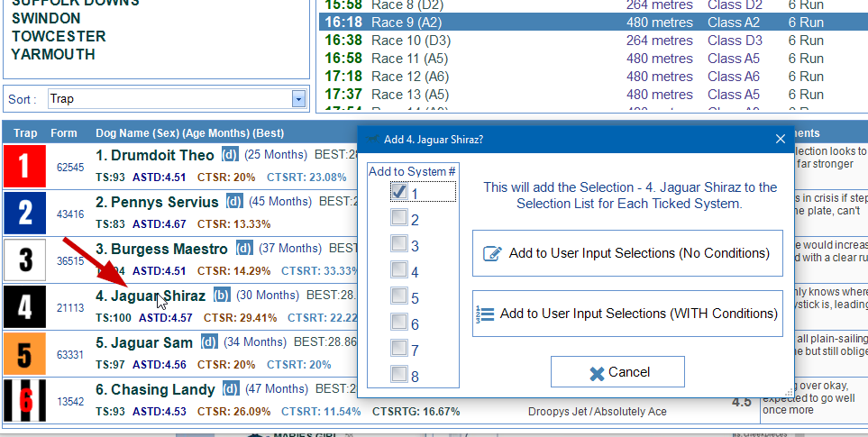Click the orange Trap 5 jacket icon
Viewport: 868px width, 437px height.
click(x=25, y=353)
